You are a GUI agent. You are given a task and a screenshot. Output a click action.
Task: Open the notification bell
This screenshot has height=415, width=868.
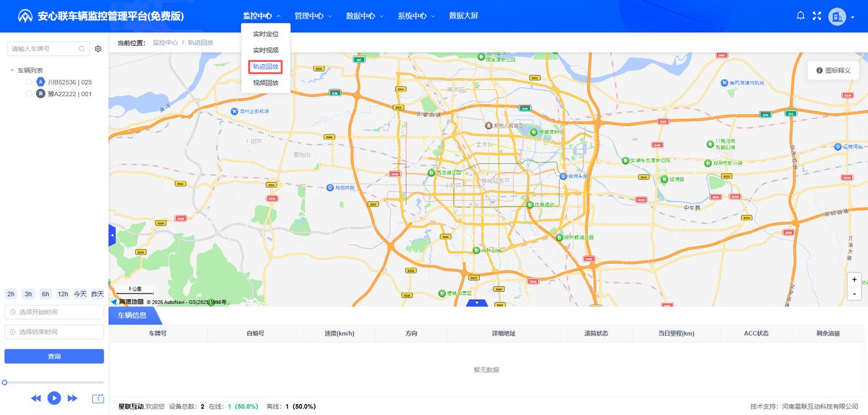(800, 16)
